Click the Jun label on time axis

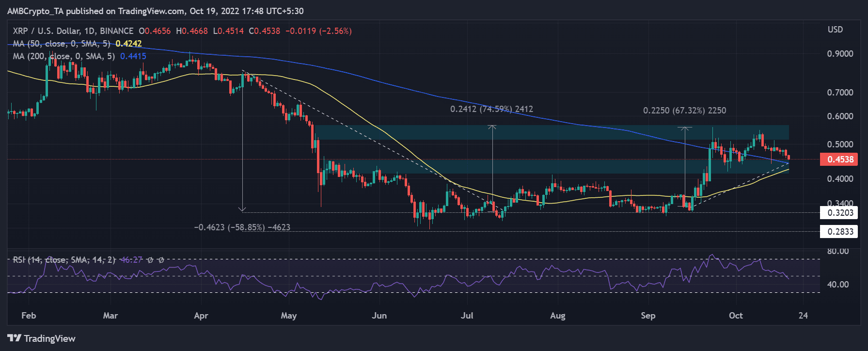(379, 316)
